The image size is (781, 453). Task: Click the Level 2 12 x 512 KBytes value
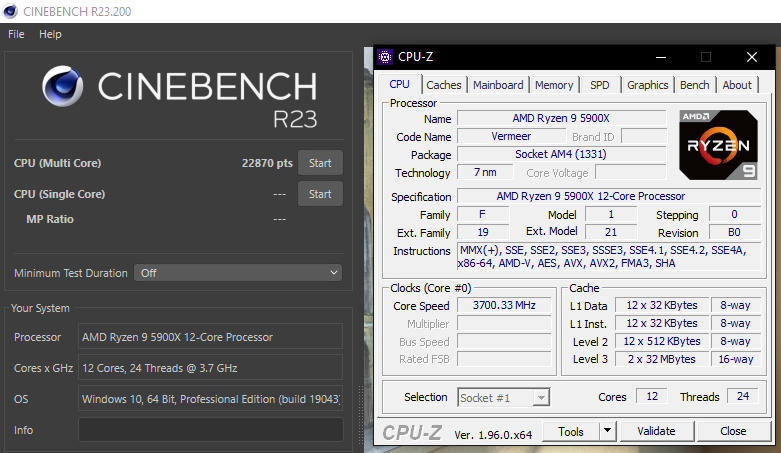(662, 341)
